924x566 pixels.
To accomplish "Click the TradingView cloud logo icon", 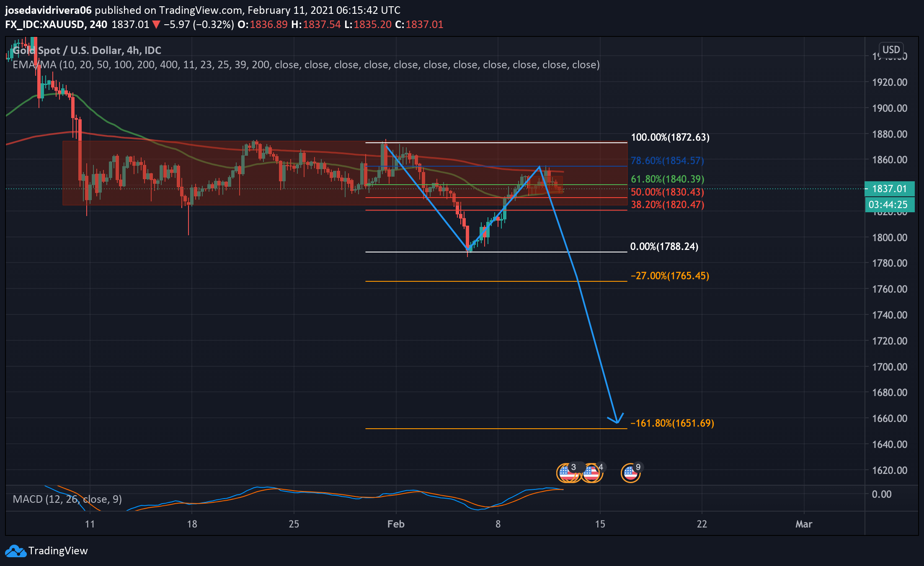I will coord(15,551).
